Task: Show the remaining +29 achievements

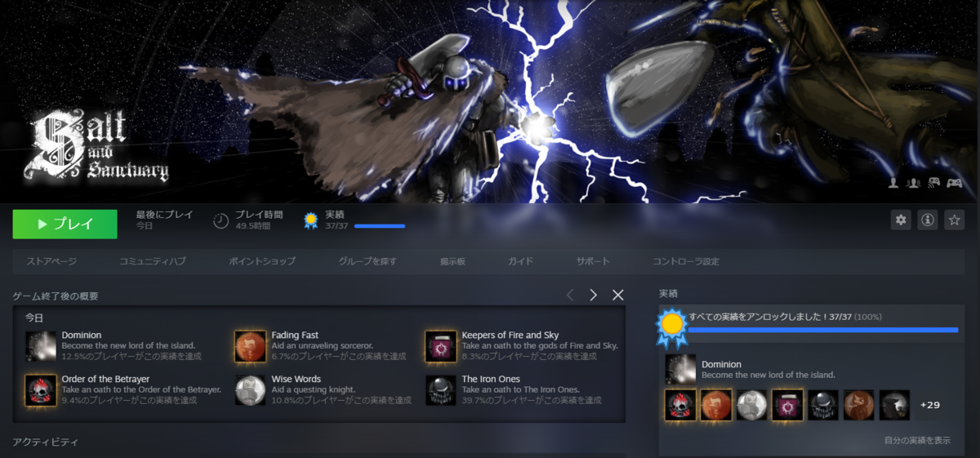Action: tap(929, 405)
